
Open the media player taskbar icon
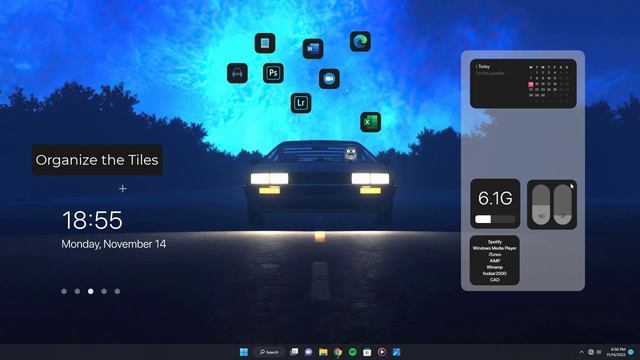(382, 352)
